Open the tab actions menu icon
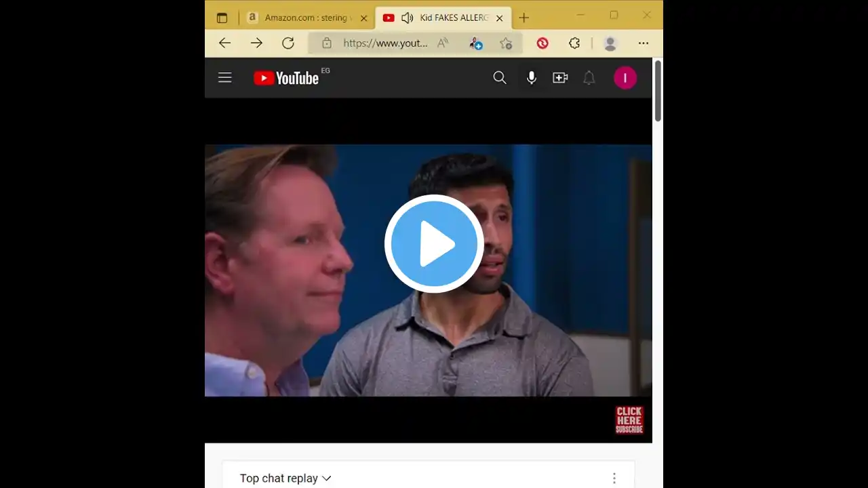 coord(222,18)
